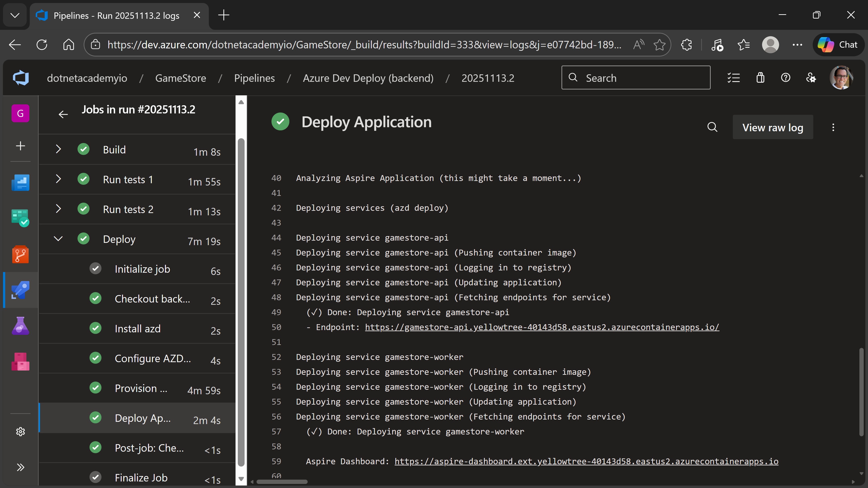
Task: Select the Install azd step
Action: pyautogui.click(x=137, y=328)
